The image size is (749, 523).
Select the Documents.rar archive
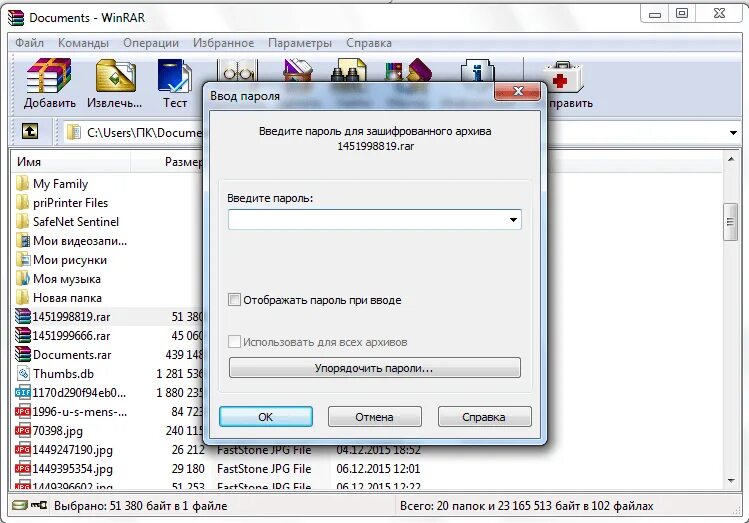point(63,355)
